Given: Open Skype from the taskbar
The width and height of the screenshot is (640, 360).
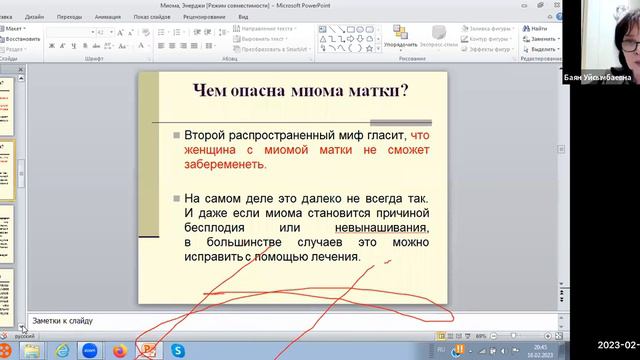Looking at the screenshot, I should (x=178, y=351).
